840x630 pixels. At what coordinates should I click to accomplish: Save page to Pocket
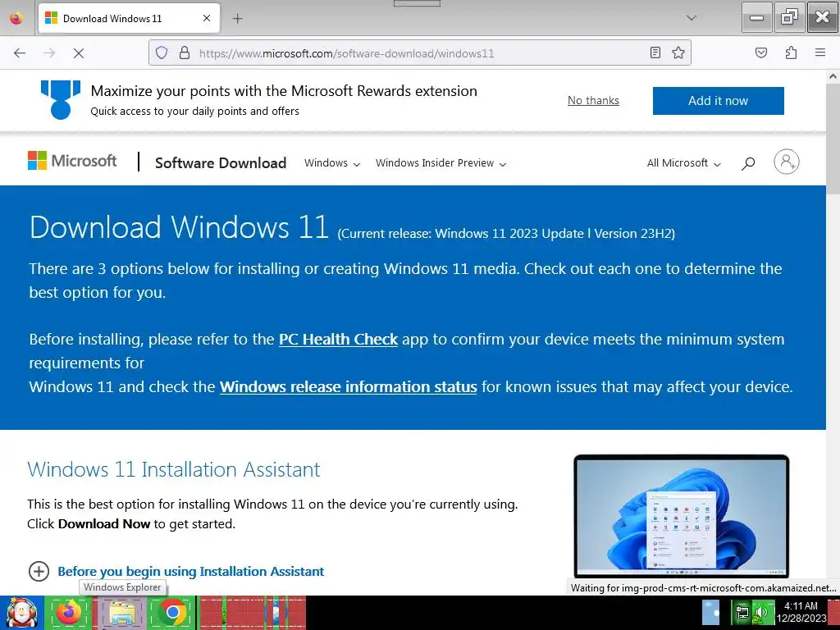761,52
